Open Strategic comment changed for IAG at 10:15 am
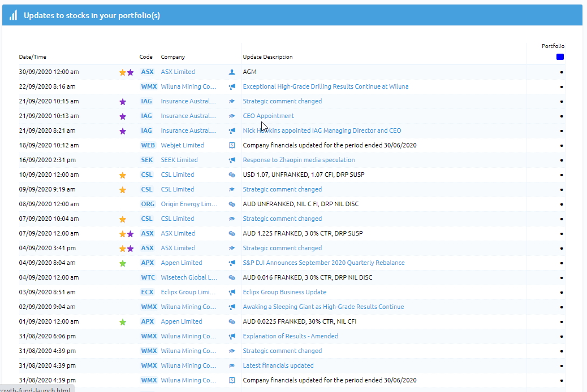Image resolution: width=587 pixels, height=392 pixels. [x=282, y=101]
